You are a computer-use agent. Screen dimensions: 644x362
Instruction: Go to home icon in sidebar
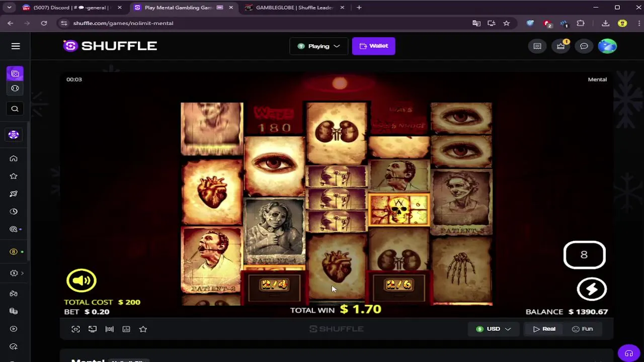click(x=14, y=158)
